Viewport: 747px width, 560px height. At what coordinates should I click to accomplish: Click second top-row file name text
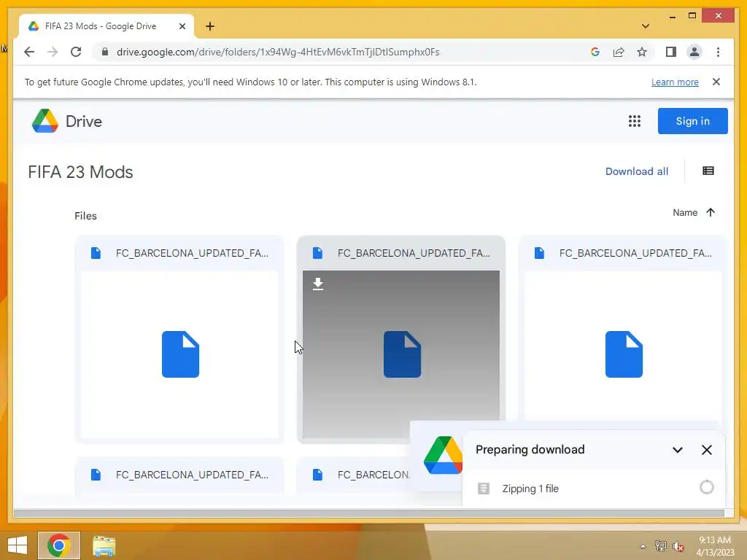(414, 253)
